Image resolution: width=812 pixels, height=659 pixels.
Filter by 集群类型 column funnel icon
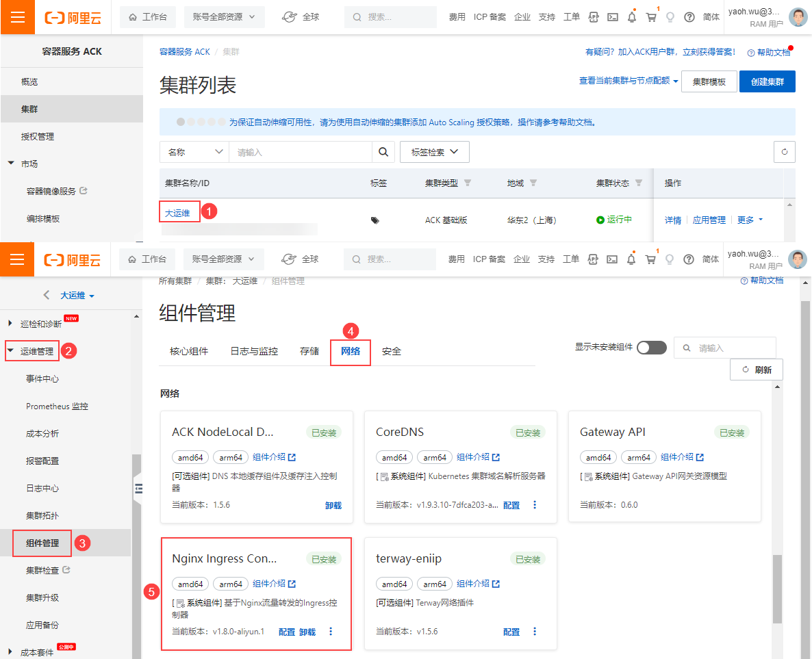(468, 183)
